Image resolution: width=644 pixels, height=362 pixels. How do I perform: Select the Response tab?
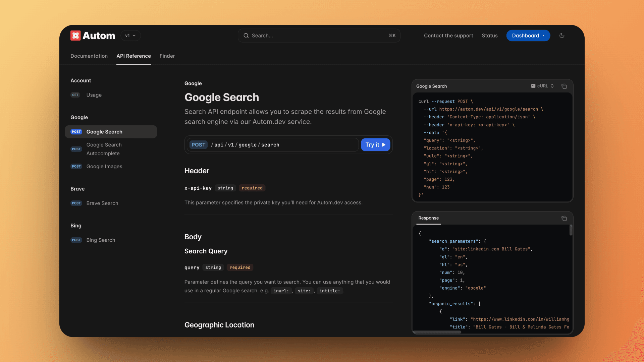point(428,218)
